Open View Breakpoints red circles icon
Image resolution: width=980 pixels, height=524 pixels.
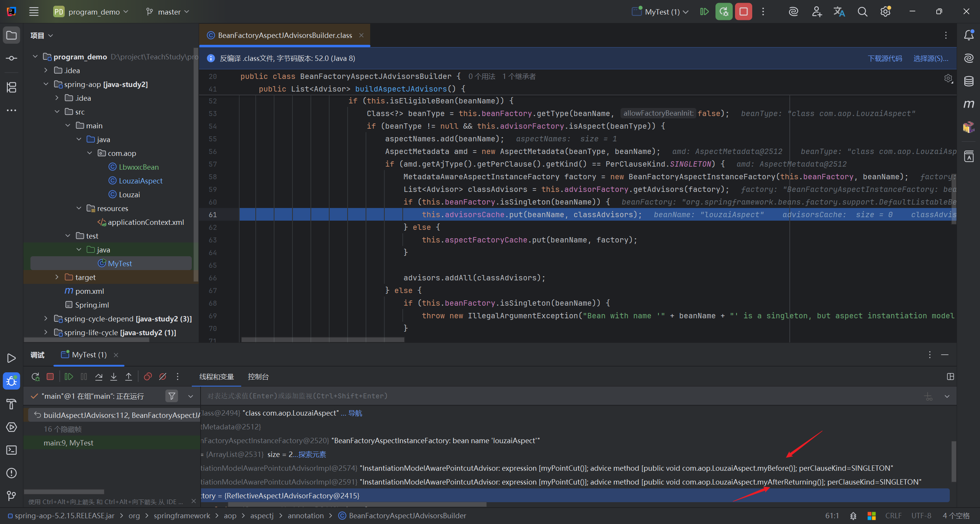[x=148, y=377]
